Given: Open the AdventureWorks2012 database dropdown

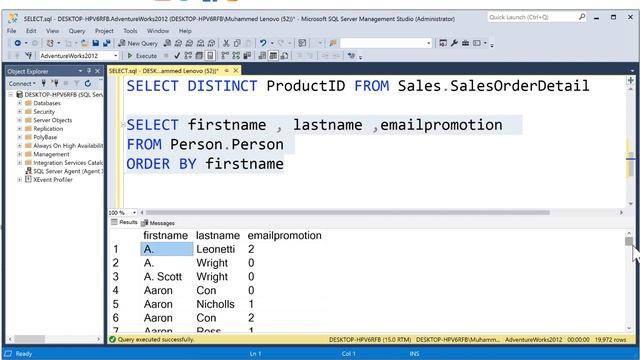Looking at the screenshot, I should (116, 56).
